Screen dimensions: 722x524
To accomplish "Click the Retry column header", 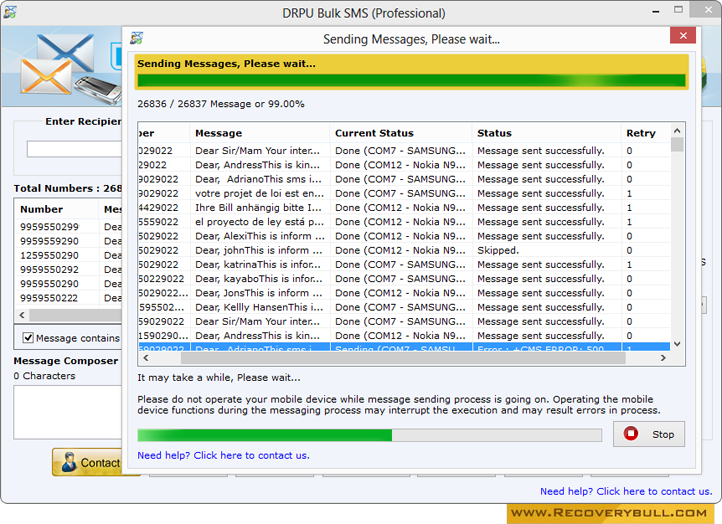I will point(646,133).
